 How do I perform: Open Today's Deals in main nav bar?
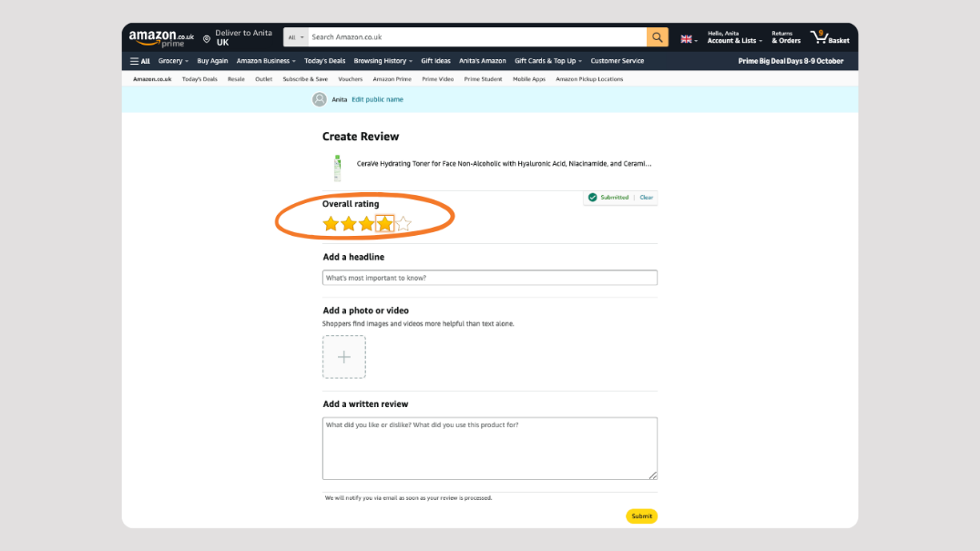click(x=324, y=61)
